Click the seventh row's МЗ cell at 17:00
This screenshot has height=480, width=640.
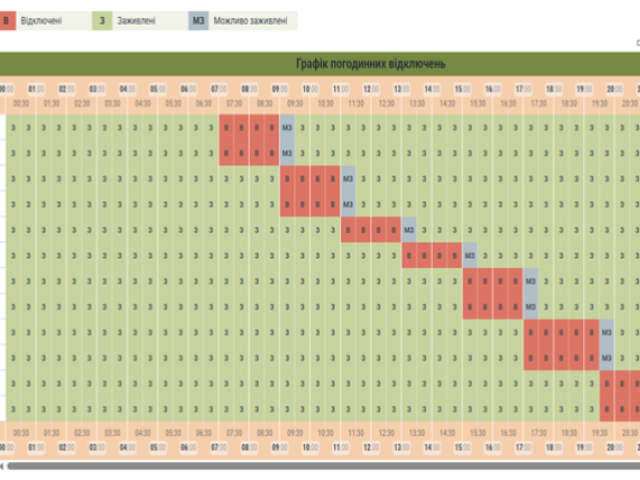(531, 281)
